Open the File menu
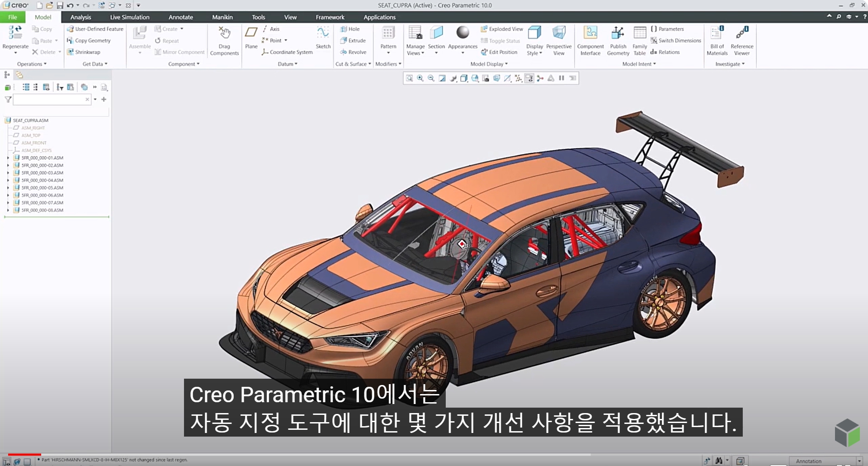 (13, 17)
